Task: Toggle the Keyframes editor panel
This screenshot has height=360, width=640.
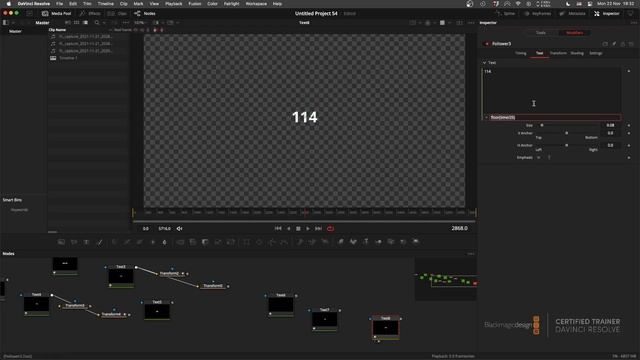Action: [x=538, y=13]
